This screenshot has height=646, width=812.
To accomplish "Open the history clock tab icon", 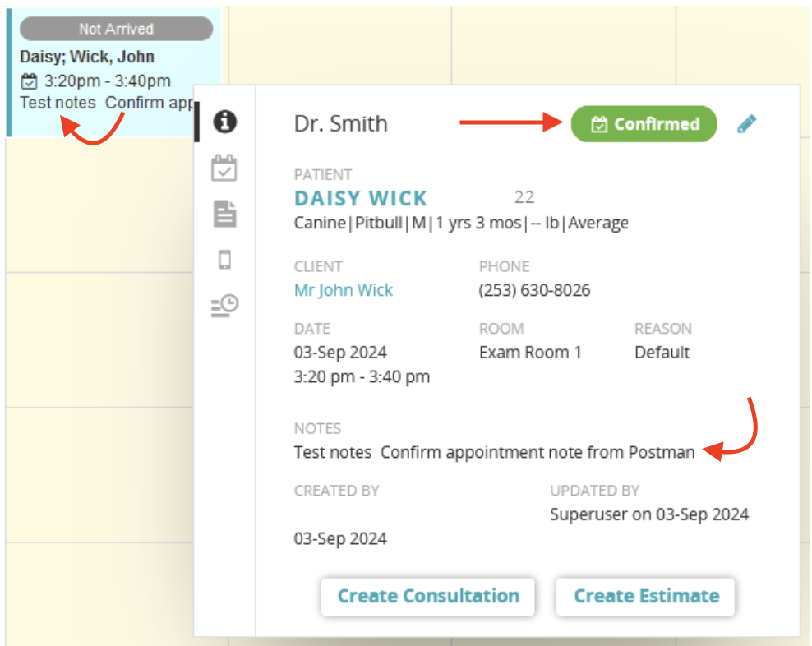I will coord(224,306).
